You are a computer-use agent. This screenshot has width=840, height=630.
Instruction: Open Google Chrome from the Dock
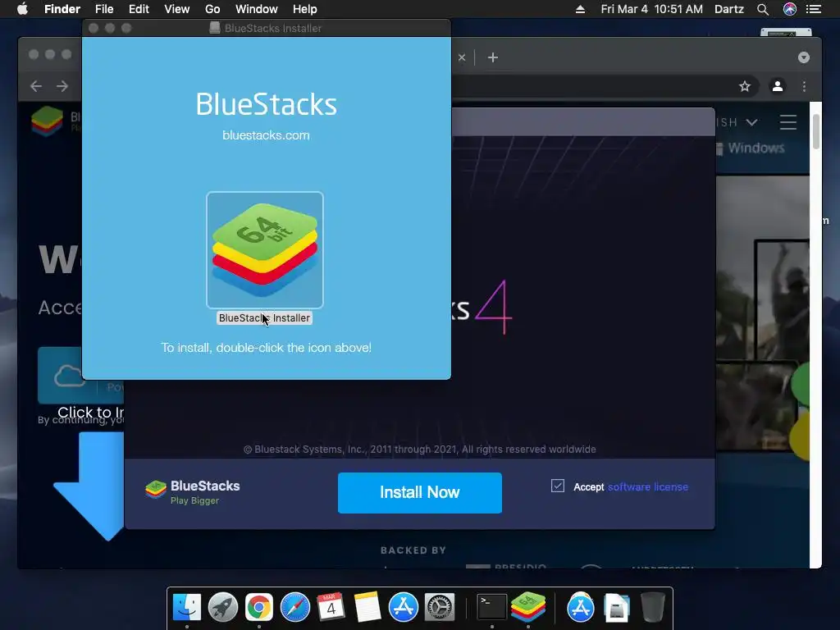coord(258,607)
